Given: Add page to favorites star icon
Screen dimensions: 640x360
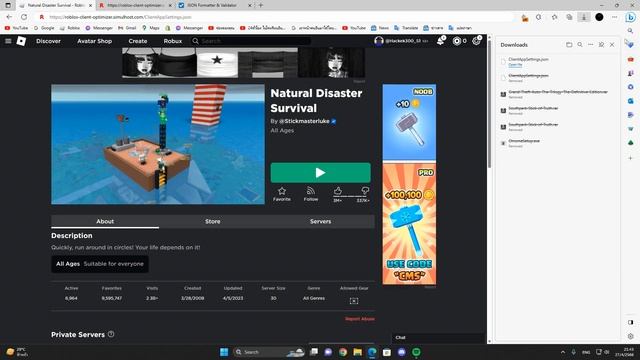Looking at the screenshot, I should click(x=554, y=17).
